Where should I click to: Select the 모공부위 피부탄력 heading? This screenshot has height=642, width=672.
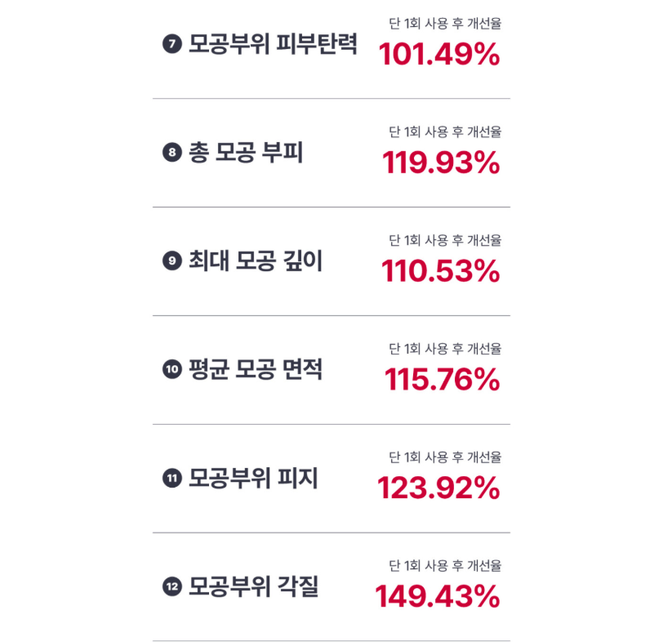[273, 44]
